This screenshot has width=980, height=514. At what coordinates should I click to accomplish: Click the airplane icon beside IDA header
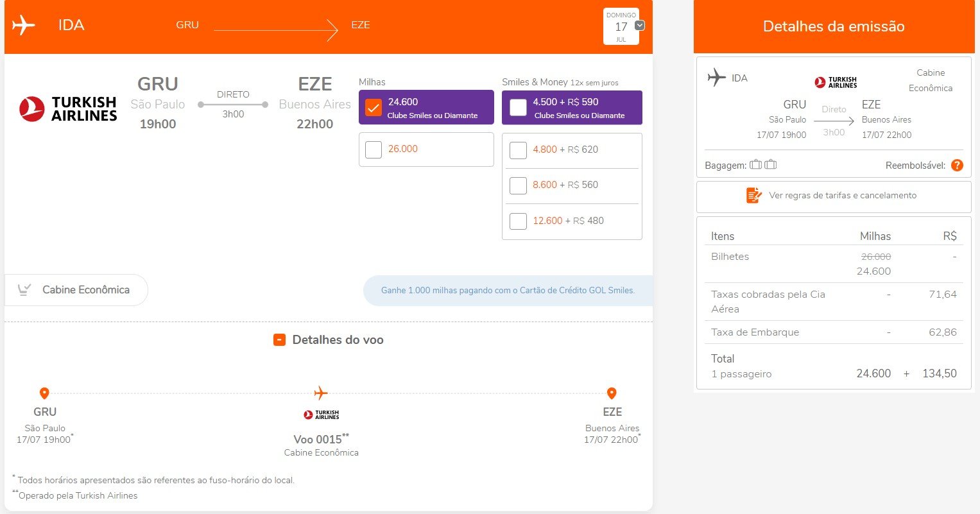point(23,26)
